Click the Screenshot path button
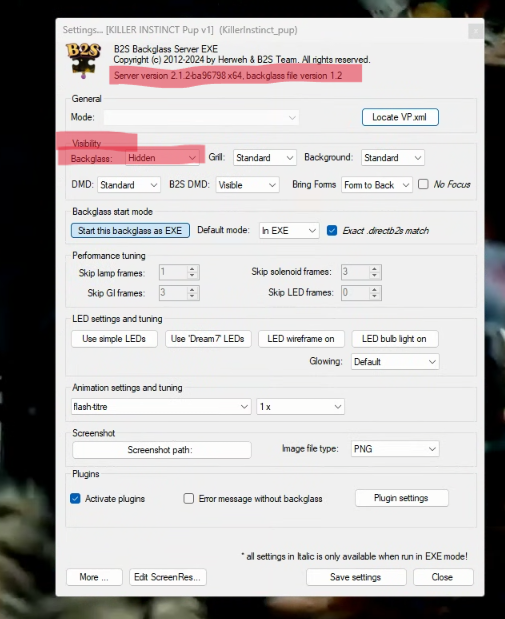 point(161,450)
